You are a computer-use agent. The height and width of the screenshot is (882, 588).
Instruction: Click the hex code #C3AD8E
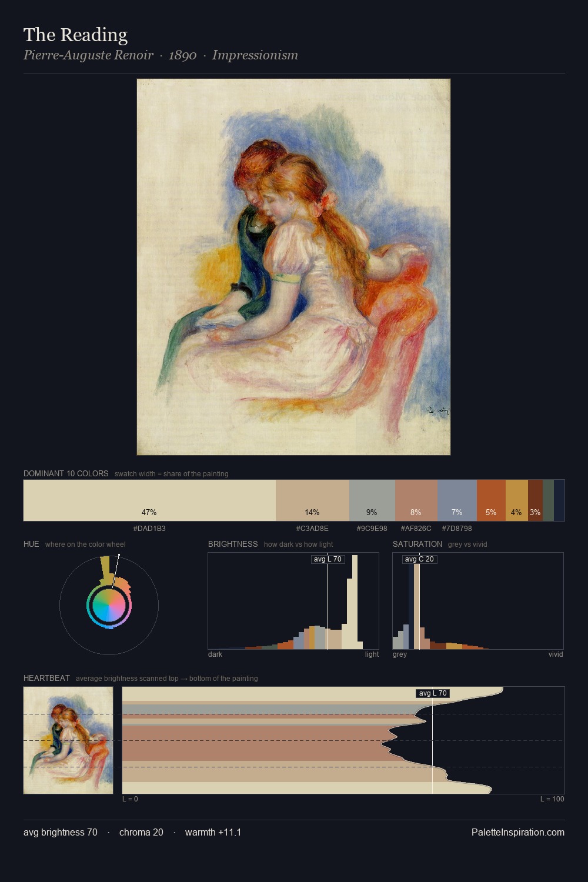pyautogui.click(x=312, y=528)
